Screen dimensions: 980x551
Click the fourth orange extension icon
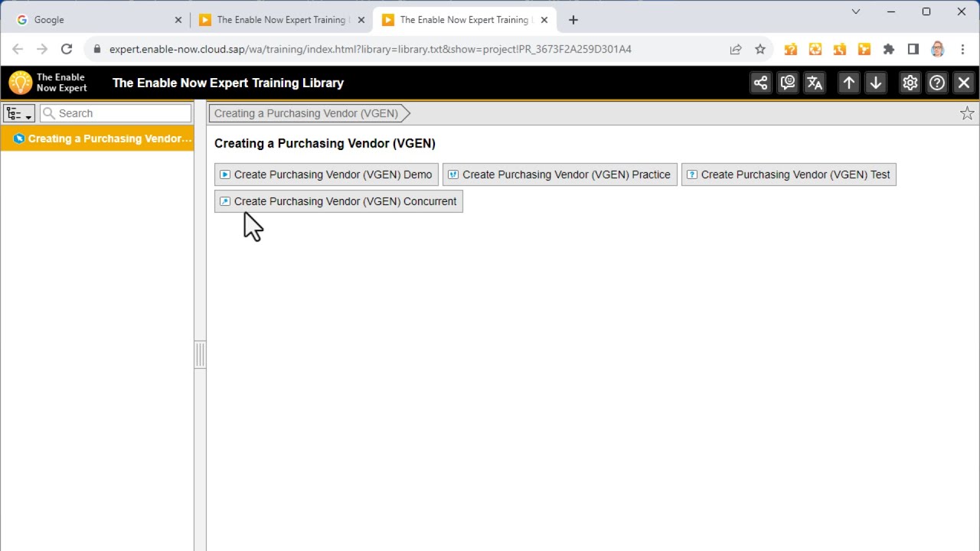pos(864,49)
